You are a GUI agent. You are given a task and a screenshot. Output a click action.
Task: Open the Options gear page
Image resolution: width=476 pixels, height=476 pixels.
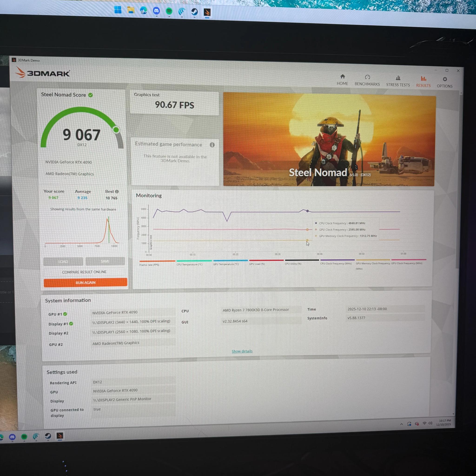click(445, 83)
